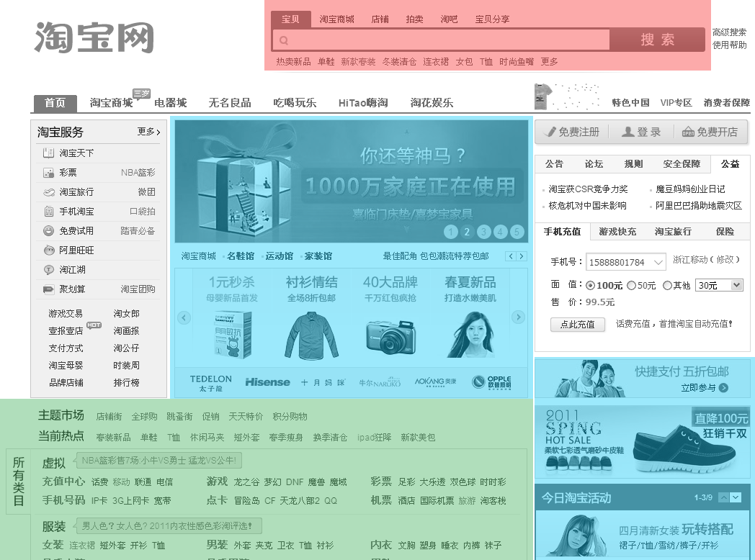This screenshot has width=755, height=560.
Task: Click the 连衣裙 hot keyword
Action: [436, 62]
